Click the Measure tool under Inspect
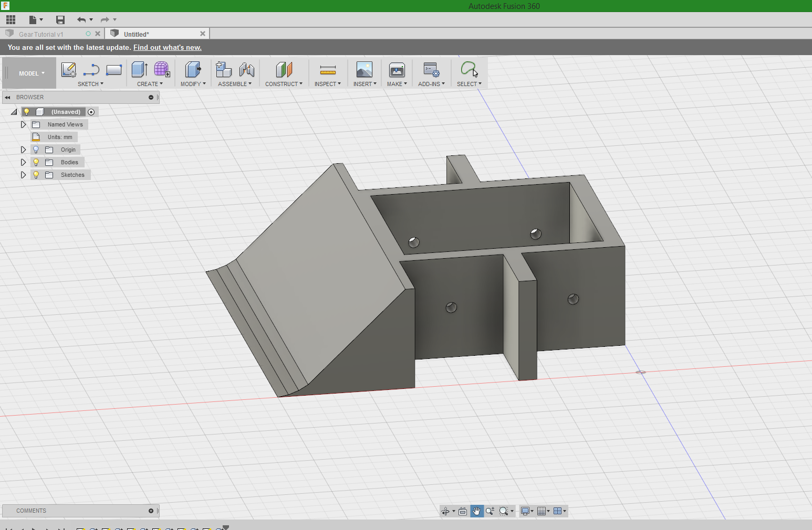Image resolution: width=812 pixels, height=530 pixels. pos(328,70)
